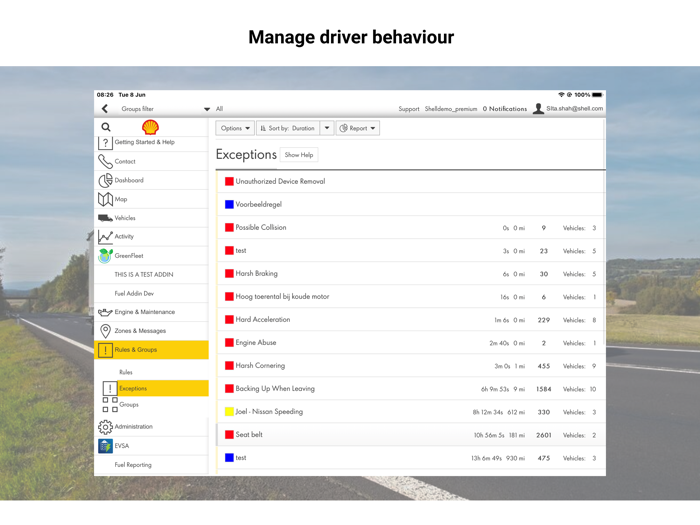
Task: Select the Rules submenu item
Action: pos(125,372)
